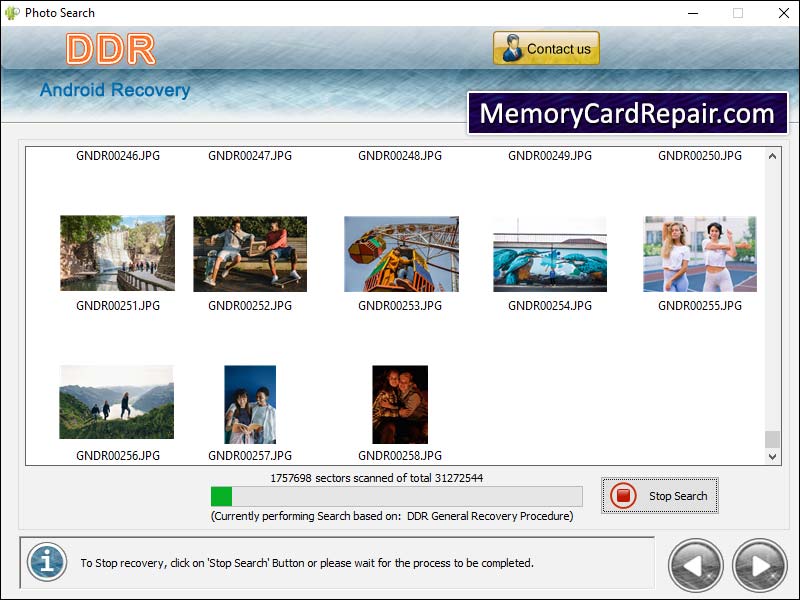Select the waterfall thumbnail GNDR00251.JPG
Image resolution: width=800 pixels, height=600 pixels.
[x=117, y=253]
